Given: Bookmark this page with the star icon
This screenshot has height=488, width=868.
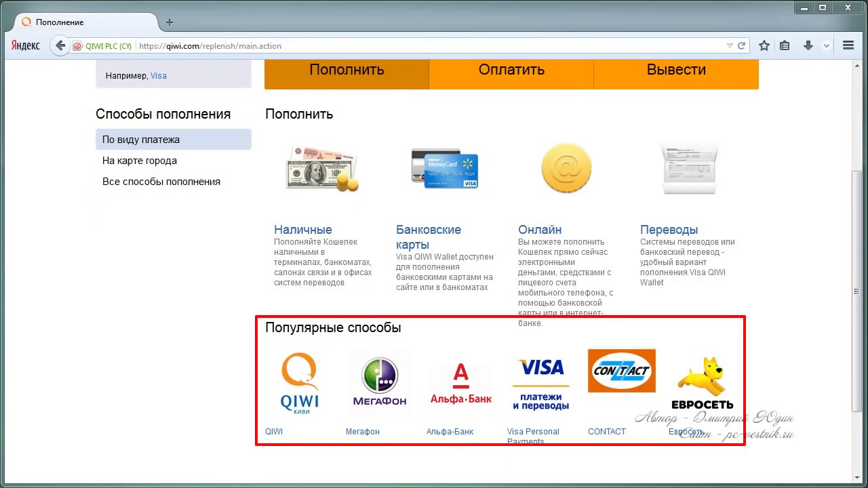Looking at the screenshot, I should coord(764,46).
